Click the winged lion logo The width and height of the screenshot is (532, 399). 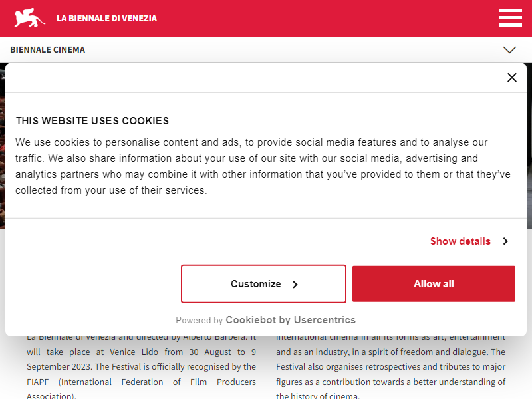(29, 18)
